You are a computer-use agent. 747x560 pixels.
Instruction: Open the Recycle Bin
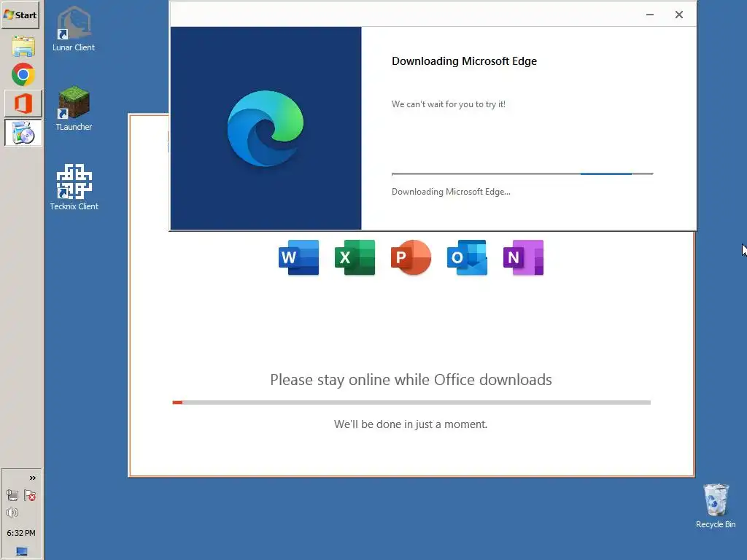tap(716, 506)
